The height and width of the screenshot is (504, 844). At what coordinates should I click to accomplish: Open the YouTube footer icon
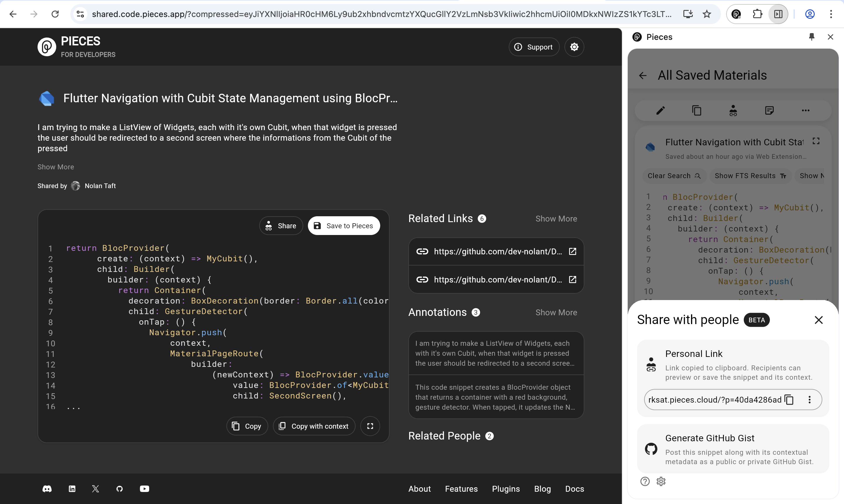[x=144, y=489]
